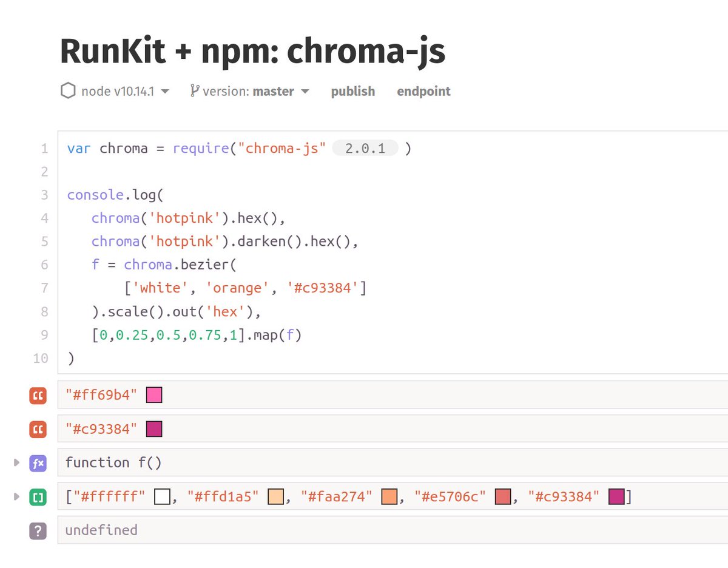Expand the function f() output row
This screenshot has height=568, width=728.
click(16, 464)
